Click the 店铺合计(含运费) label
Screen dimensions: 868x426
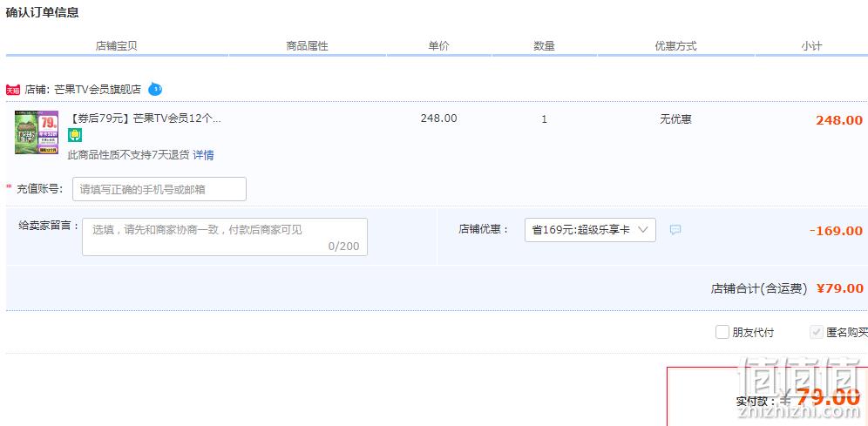(x=759, y=289)
